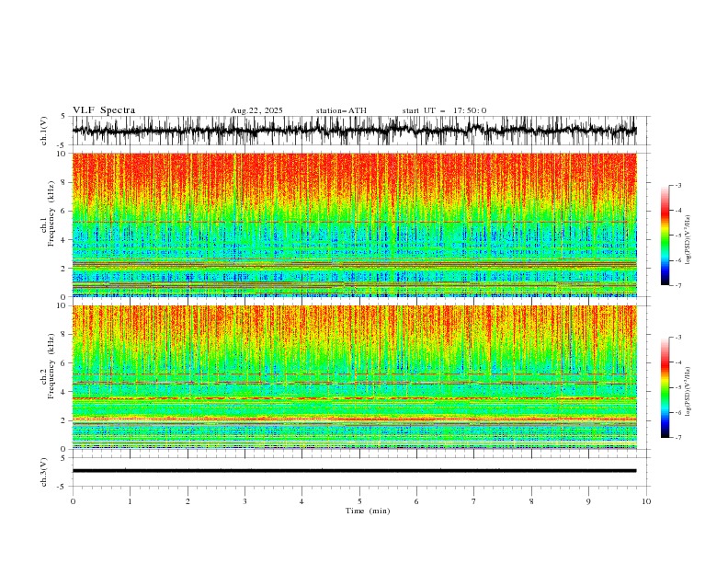728x563 pixels.
Task: Click the "station=ATH" header label
Action: 341,110
